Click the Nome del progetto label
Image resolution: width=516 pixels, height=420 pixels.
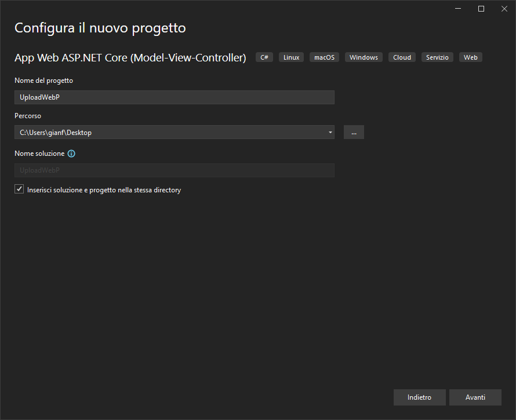43,81
